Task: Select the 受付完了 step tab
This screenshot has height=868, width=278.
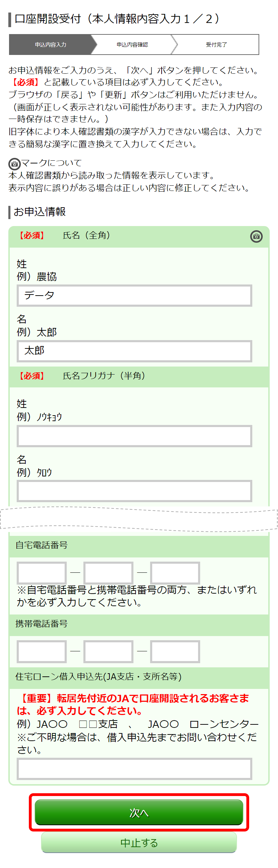Action: click(216, 45)
